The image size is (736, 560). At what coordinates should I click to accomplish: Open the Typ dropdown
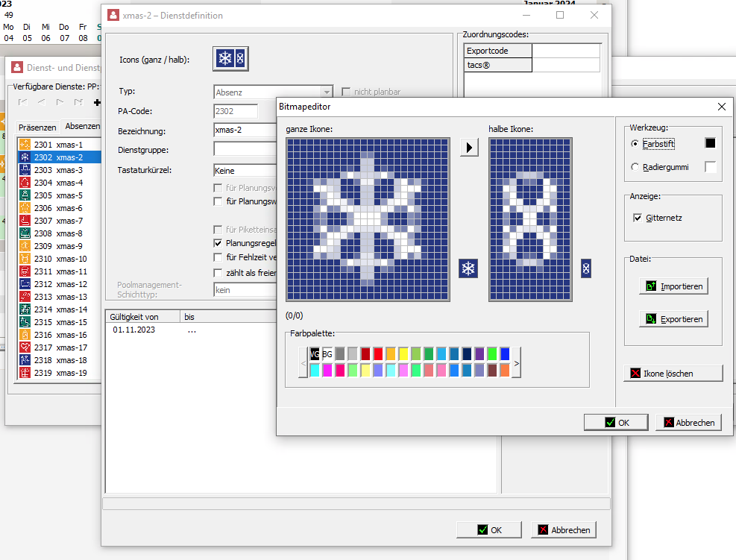coord(327,92)
